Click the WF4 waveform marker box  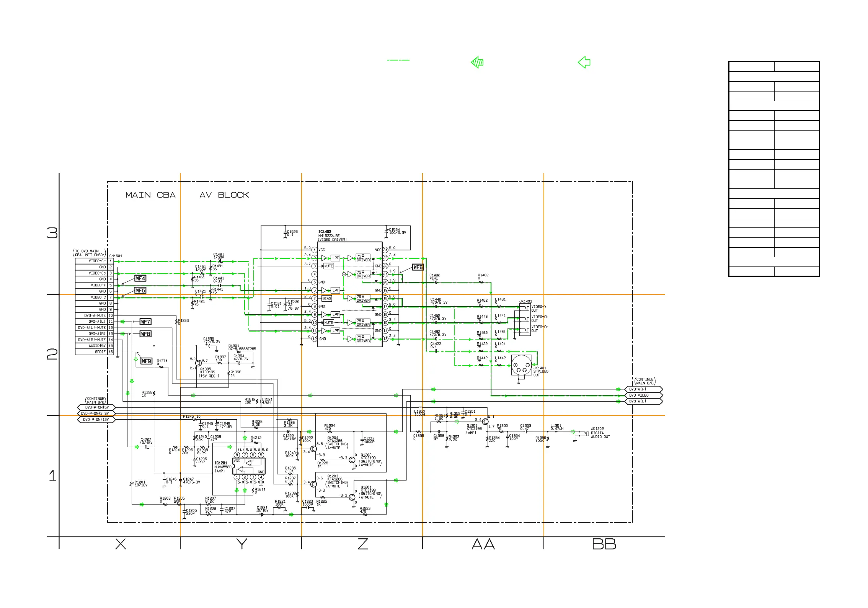click(140, 278)
